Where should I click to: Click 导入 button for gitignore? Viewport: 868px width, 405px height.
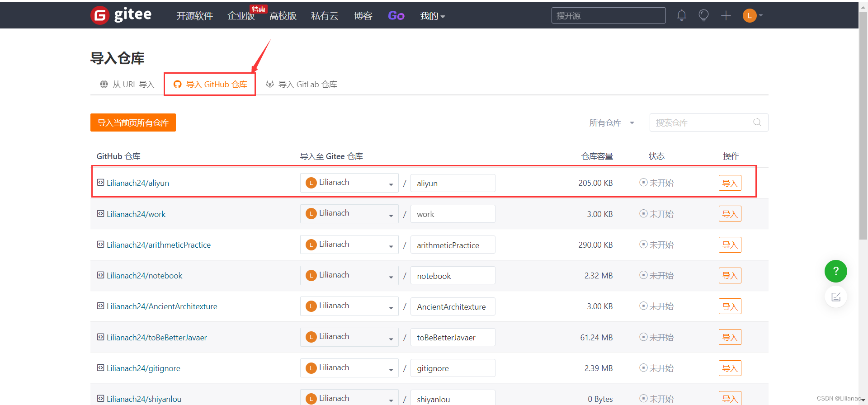tap(730, 368)
